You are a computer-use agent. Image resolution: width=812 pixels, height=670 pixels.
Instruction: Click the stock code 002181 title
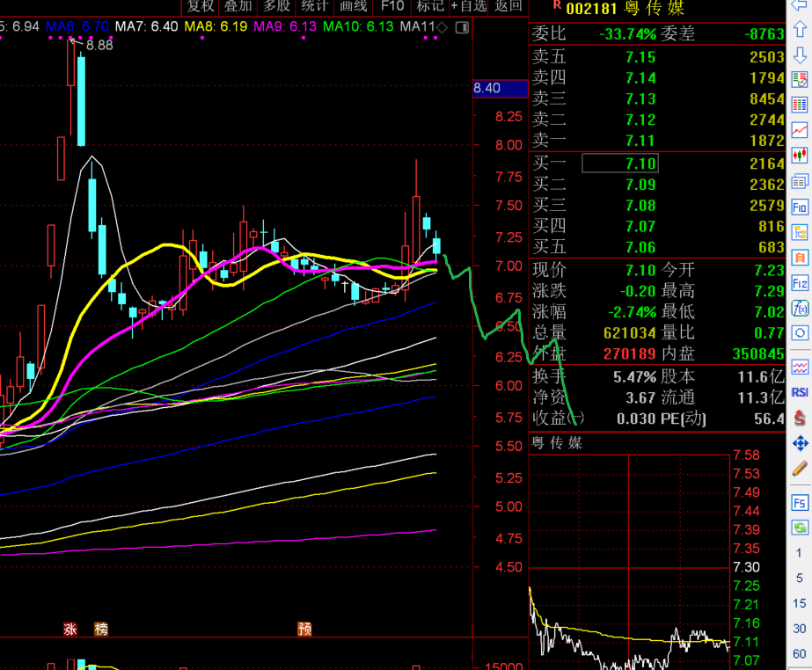[x=591, y=9]
